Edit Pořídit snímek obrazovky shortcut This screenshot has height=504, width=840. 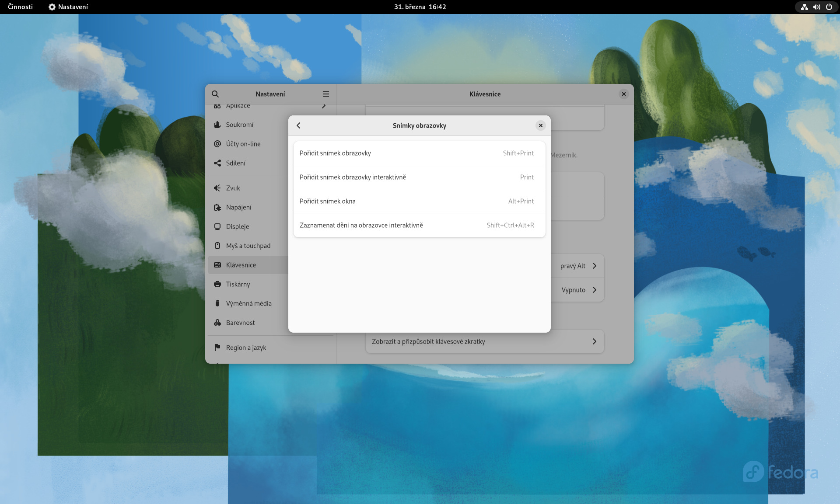pos(419,153)
